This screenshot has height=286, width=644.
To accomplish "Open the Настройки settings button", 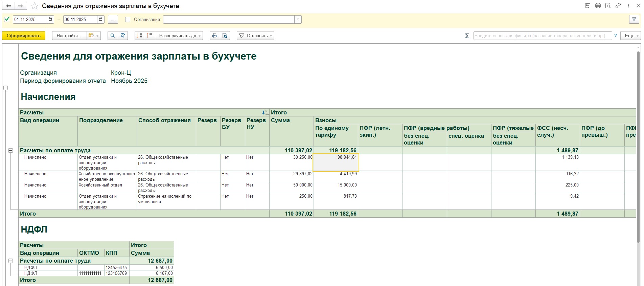I will tap(69, 36).
